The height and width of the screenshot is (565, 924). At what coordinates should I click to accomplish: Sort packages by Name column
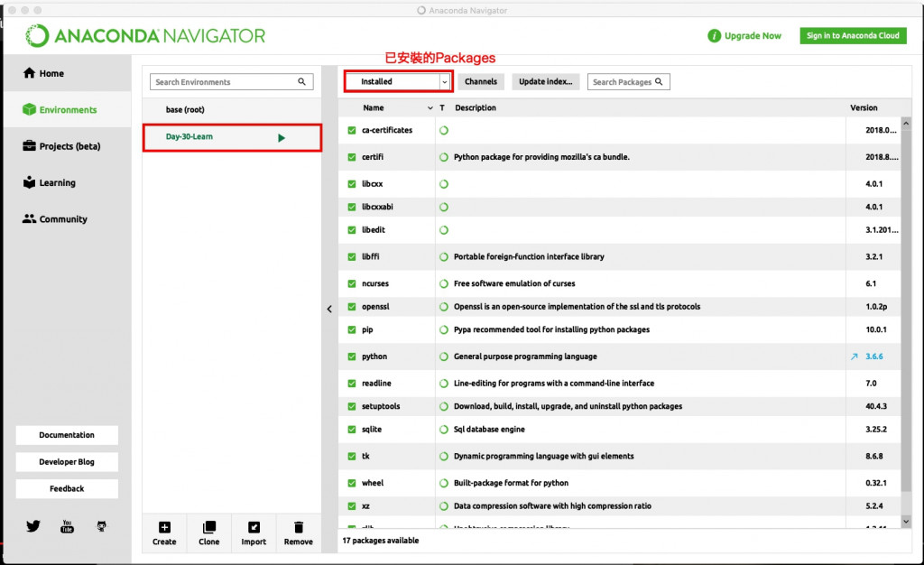pos(374,107)
